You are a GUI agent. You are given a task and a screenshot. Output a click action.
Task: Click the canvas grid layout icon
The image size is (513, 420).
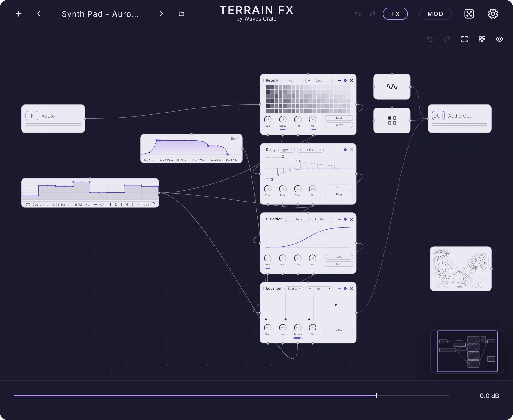point(482,39)
